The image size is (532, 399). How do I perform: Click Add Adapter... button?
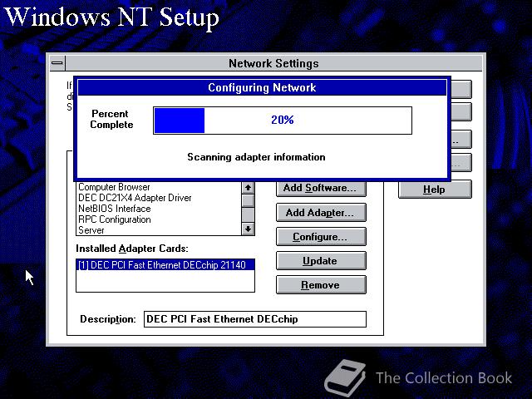coord(321,213)
